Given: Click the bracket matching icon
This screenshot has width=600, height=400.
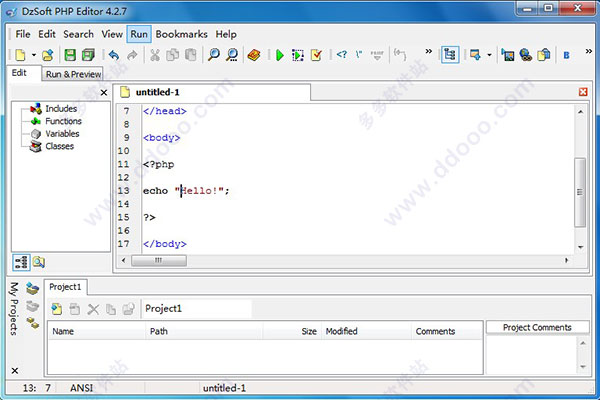Looking at the screenshot, I should [400, 54].
